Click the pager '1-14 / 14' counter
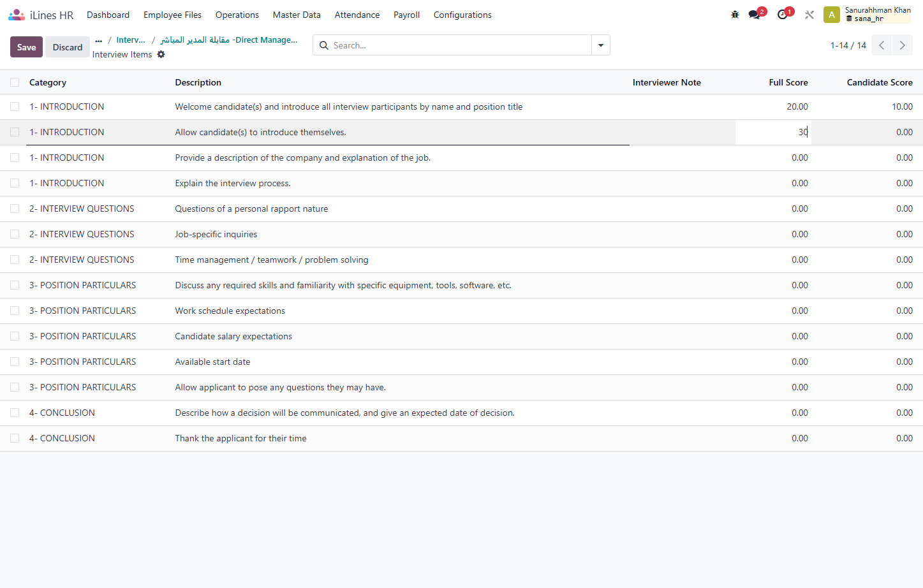This screenshot has width=923, height=588. click(848, 45)
